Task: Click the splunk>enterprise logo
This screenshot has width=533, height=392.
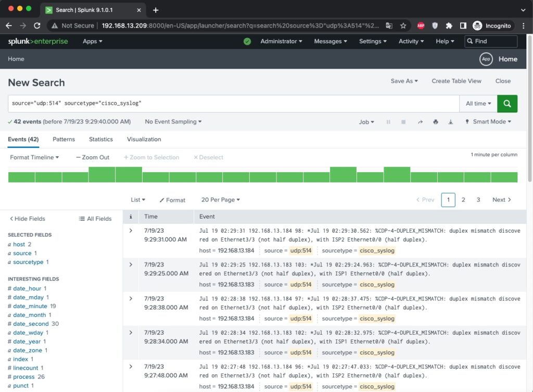Action: pos(37,42)
